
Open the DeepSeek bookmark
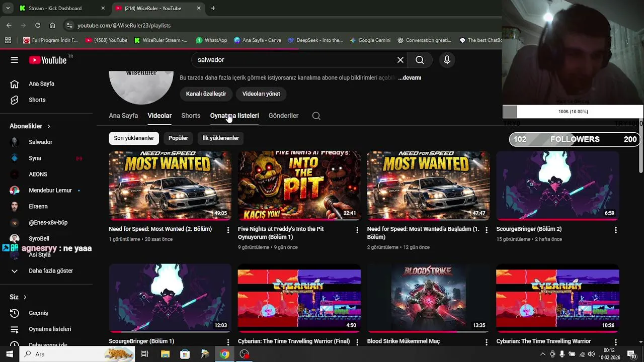[x=315, y=40]
